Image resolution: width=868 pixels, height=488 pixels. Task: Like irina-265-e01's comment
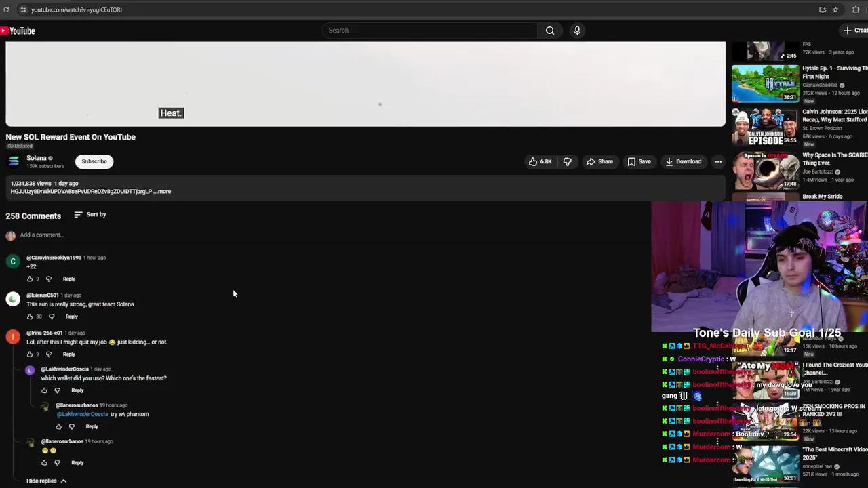[x=29, y=354]
